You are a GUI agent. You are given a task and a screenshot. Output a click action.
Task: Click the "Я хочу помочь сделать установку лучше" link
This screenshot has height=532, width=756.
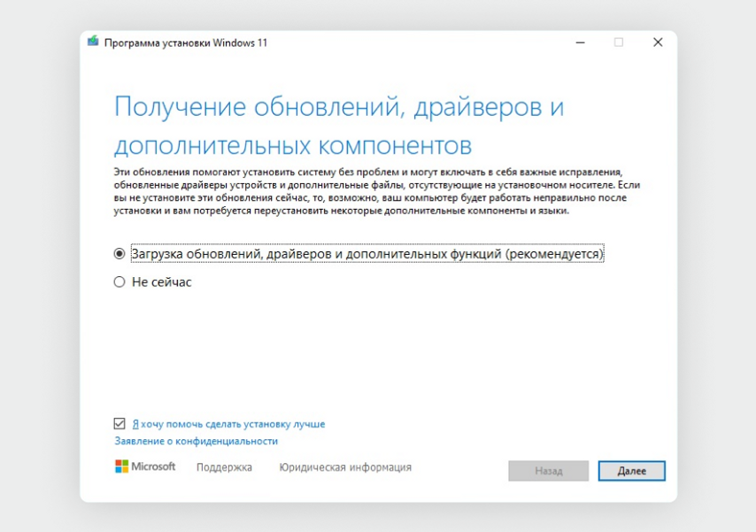click(228, 424)
